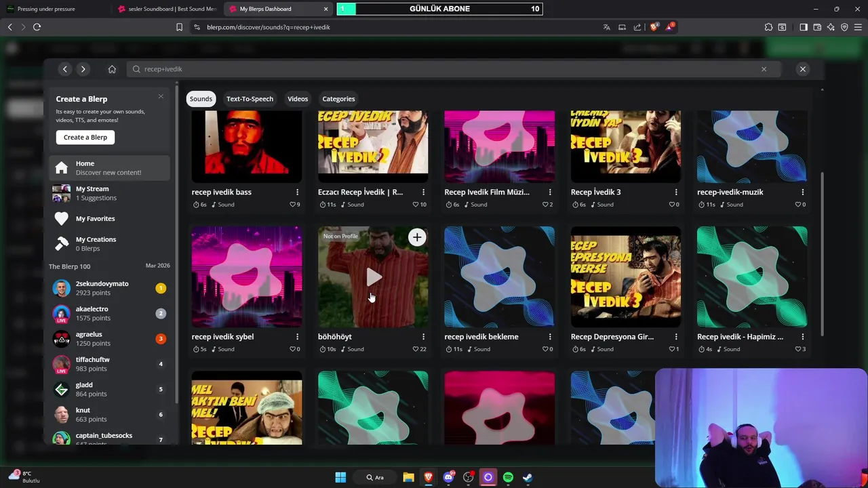Open Recep Depresyona Gir thumbnail
Image resolution: width=868 pixels, height=488 pixels.
[626, 277]
